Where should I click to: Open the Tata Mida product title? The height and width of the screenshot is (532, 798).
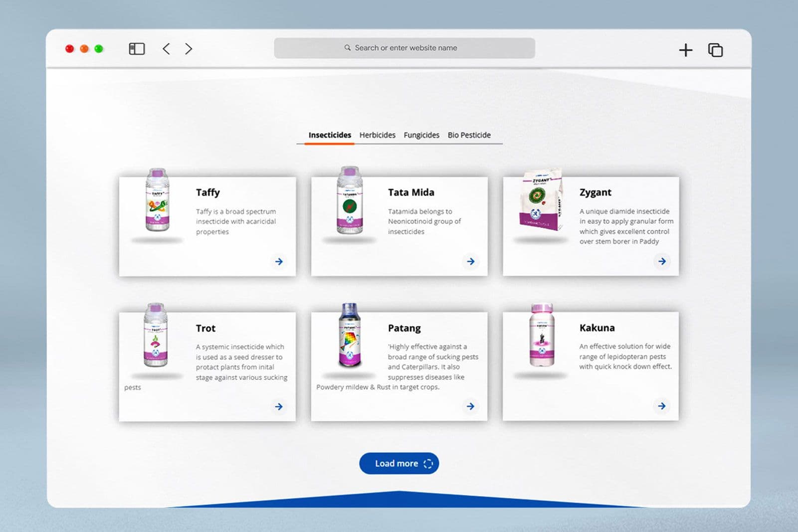(x=411, y=192)
